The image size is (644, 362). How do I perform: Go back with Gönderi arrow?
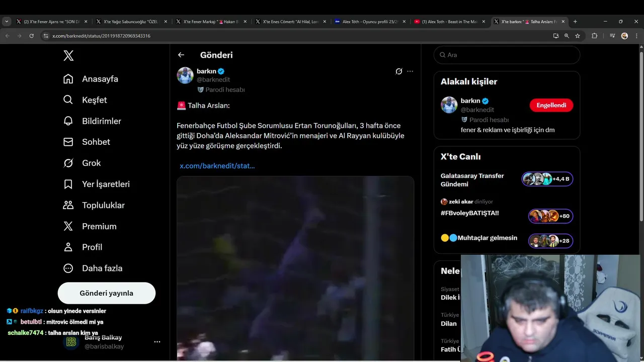(x=181, y=55)
